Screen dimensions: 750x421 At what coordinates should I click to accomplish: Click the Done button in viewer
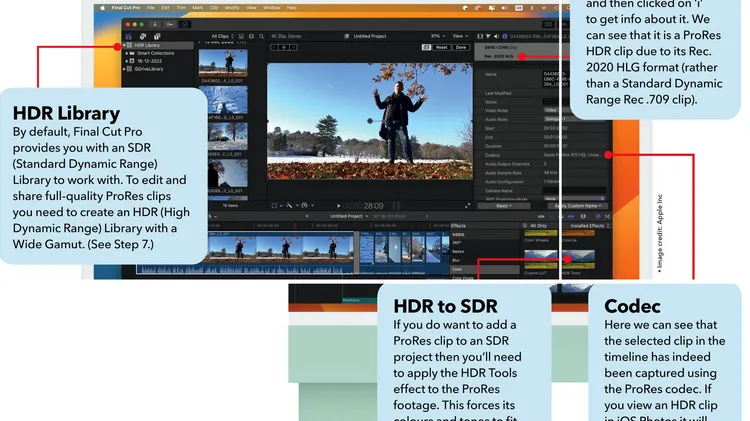coord(461,47)
